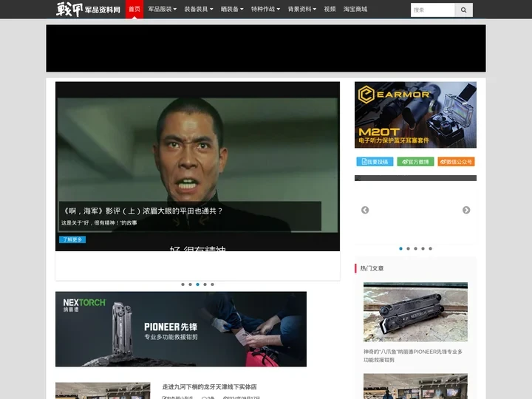Open the EARMOR M20T advertisement banner
This screenshot has width=532, height=399.
[x=415, y=115]
